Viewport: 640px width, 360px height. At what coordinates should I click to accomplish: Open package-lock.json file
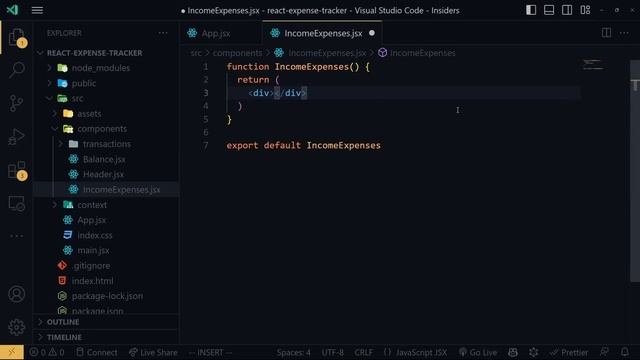[x=106, y=296]
